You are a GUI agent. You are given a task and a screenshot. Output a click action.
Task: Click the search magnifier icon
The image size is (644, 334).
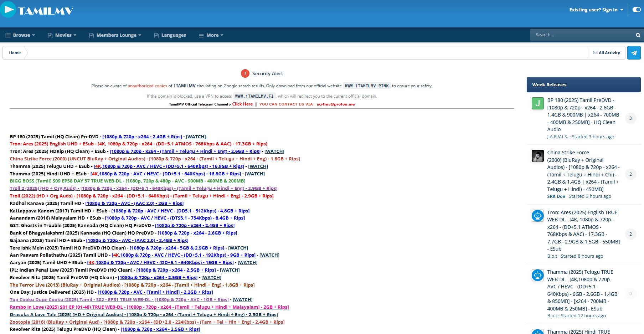click(638, 35)
